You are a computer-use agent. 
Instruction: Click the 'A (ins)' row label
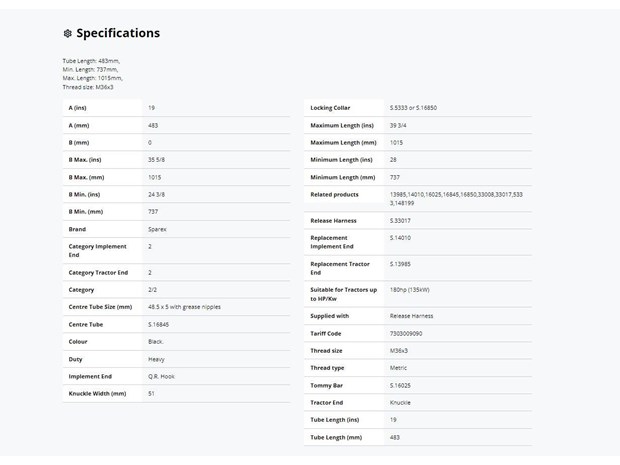(78, 108)
